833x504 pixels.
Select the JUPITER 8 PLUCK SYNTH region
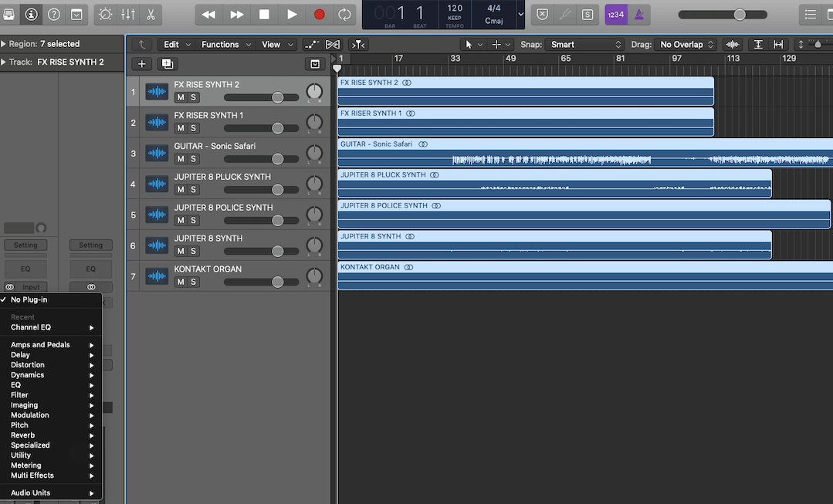tap(554, 184)
